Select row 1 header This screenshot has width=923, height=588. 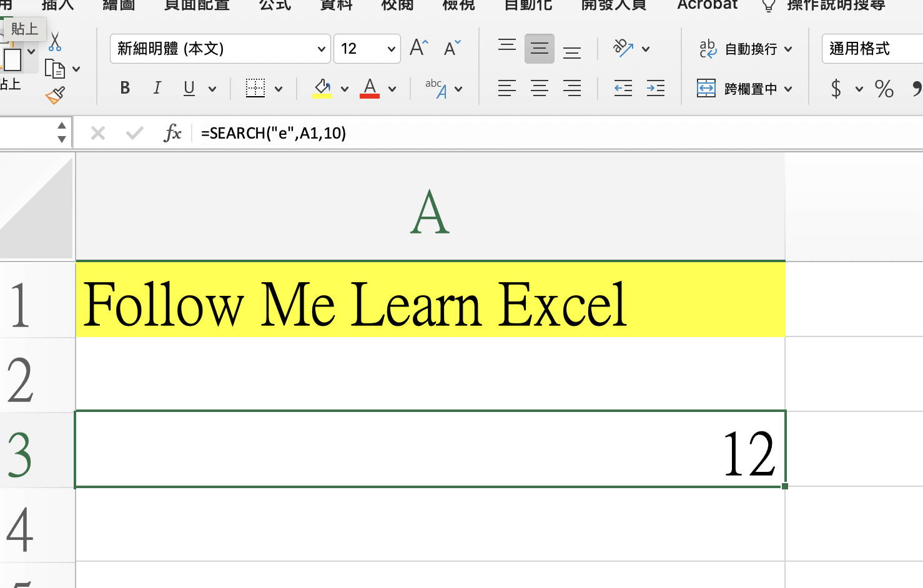point(37,300)
